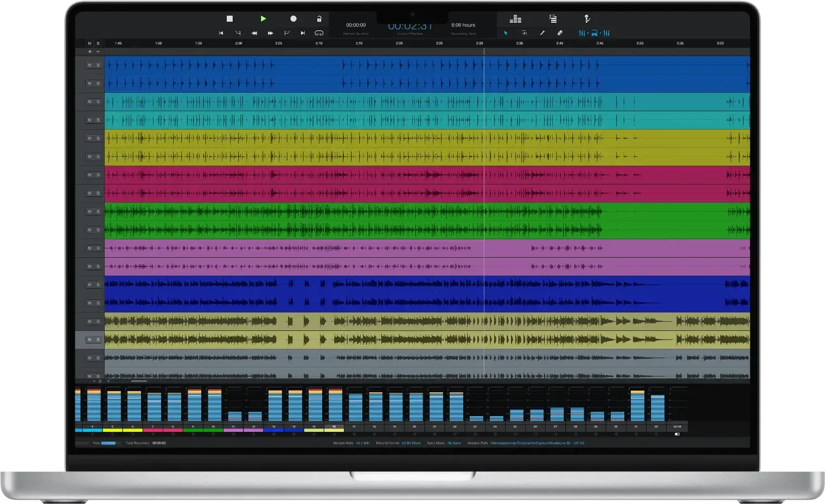Open the Session Path link

tap(538, 443)
